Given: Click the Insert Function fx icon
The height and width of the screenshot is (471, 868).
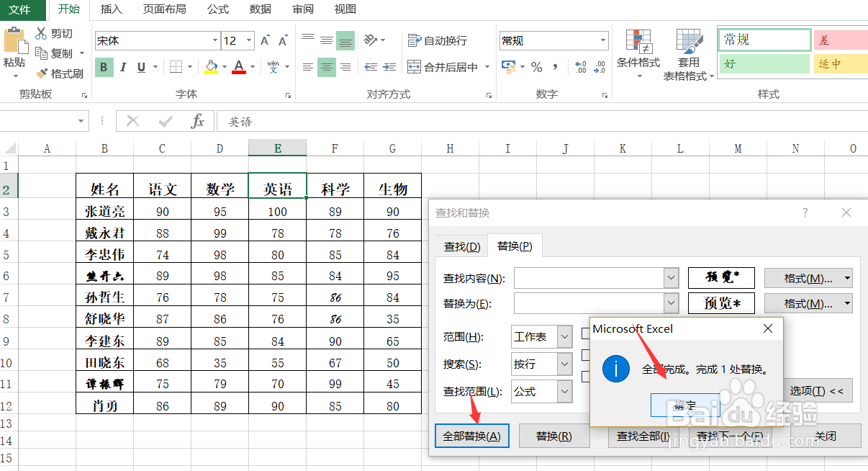Looking at the screenshot, I should coord(199,120).
